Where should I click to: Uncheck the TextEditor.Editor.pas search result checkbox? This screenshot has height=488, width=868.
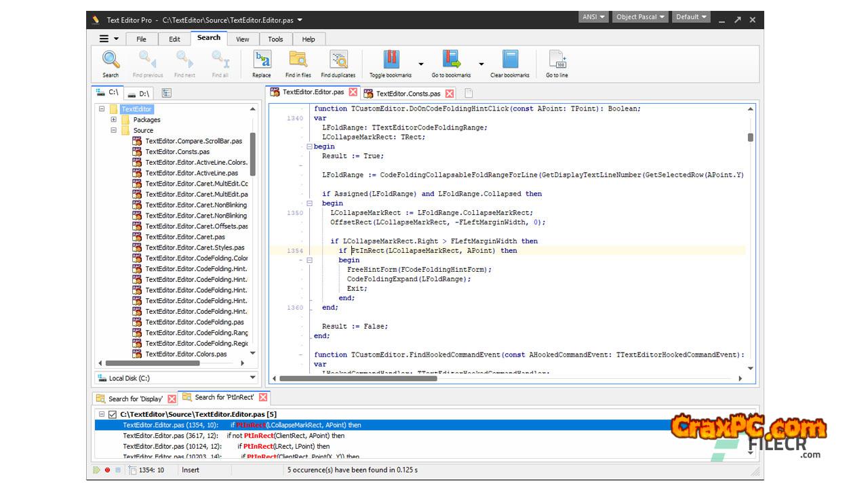click(x=113, y=414)
